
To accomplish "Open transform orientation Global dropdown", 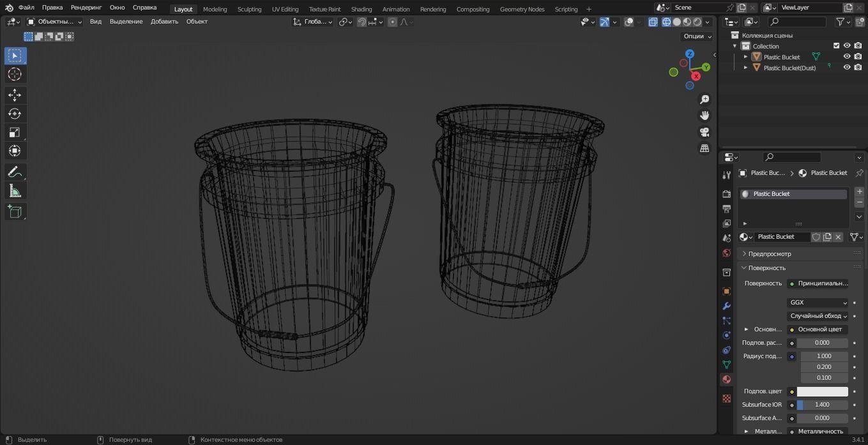I will (x=313, y=22).
